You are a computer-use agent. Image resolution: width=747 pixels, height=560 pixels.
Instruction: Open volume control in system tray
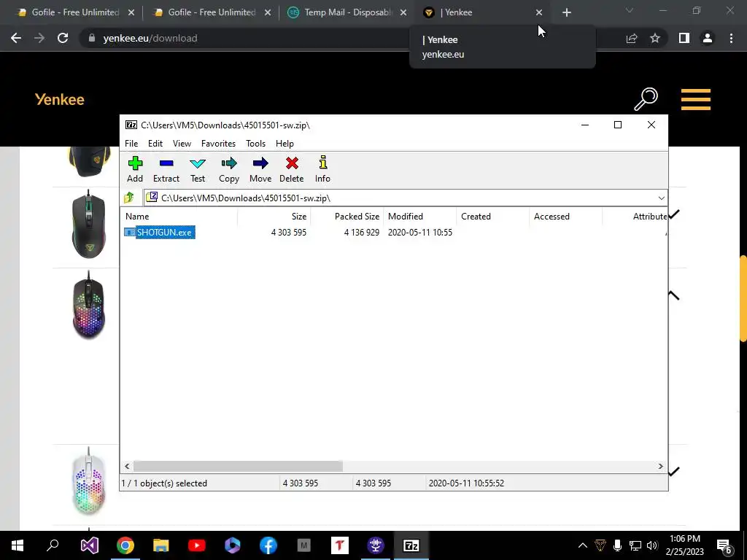(653, 545)
